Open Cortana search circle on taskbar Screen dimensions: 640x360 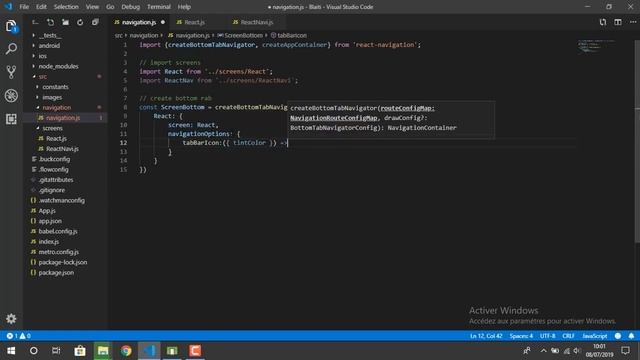33,351
